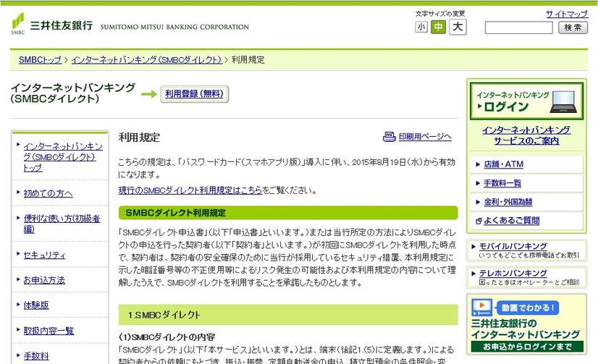
Task: Select 便利な使い方(初級者編) in sidebar
Action: point(62,224)
